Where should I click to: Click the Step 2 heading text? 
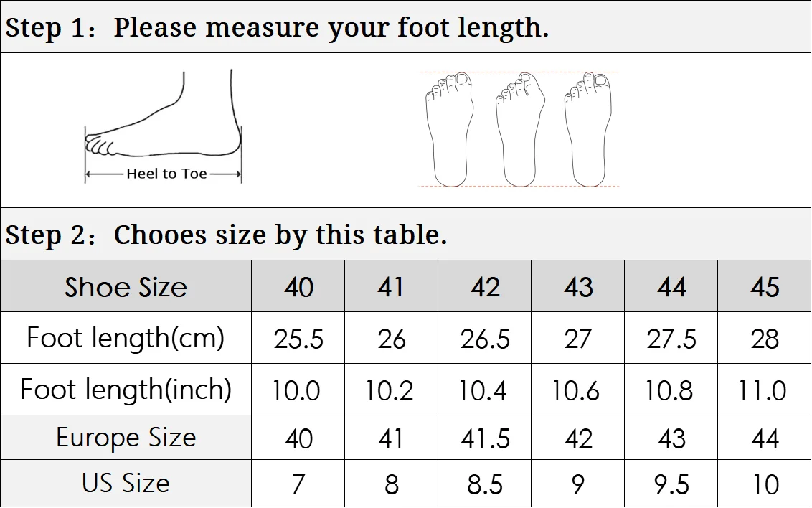click(x=226, y=235)
